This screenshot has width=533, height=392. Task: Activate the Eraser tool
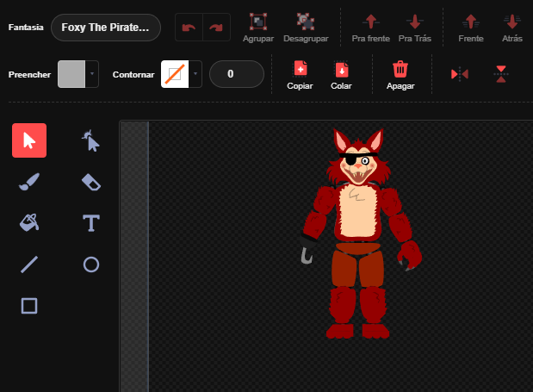91,182
